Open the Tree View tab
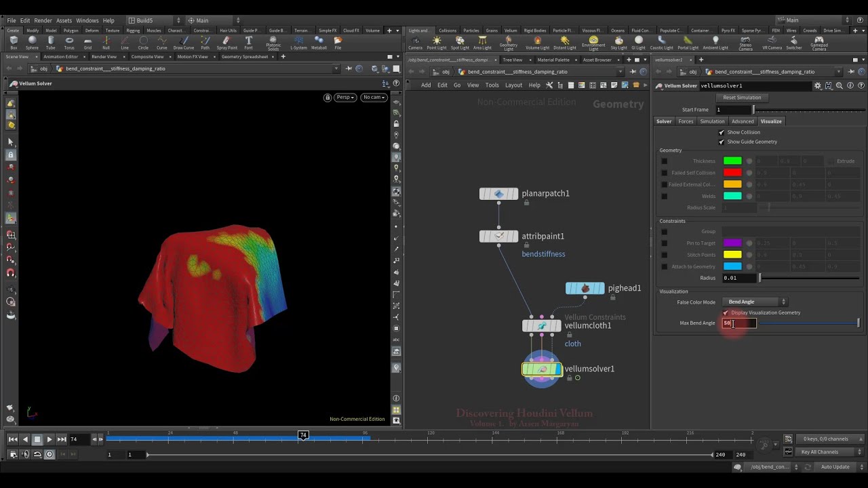Image resolution: width=868 pixels, height=488 pixels. click(x=513, y=60)
